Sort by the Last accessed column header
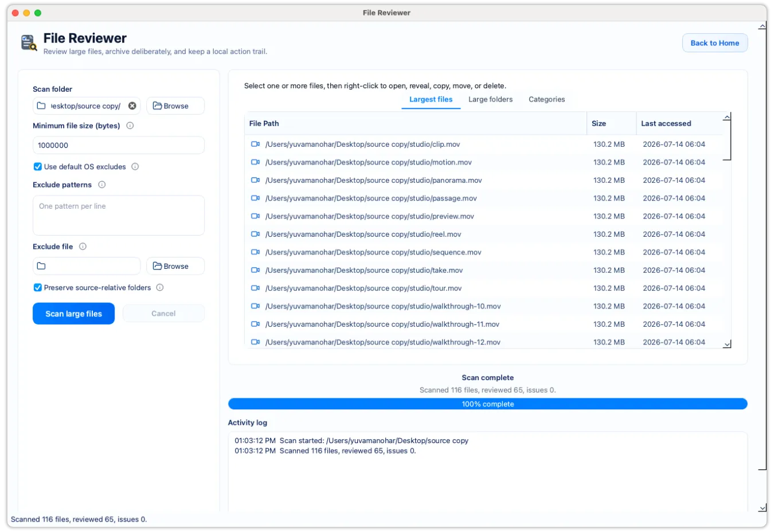Screen dimensions: 774x532 click(679, 123)
